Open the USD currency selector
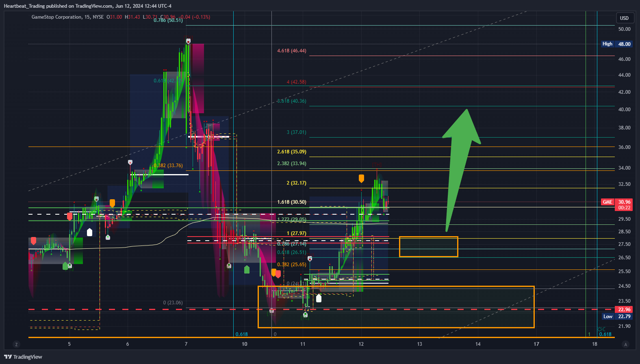The width and height of the screenshot is (640, 364). [x=624, y=18]
